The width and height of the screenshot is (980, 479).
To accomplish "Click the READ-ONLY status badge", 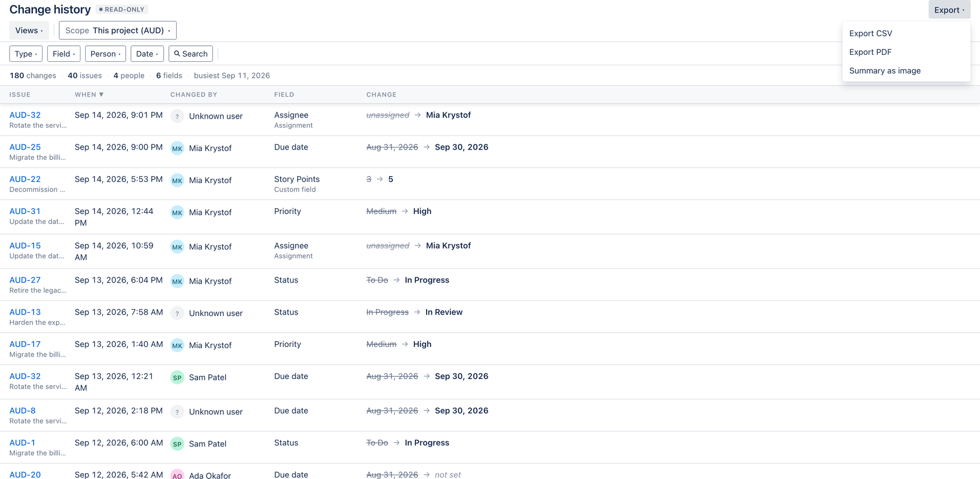I will pos(122,10).
